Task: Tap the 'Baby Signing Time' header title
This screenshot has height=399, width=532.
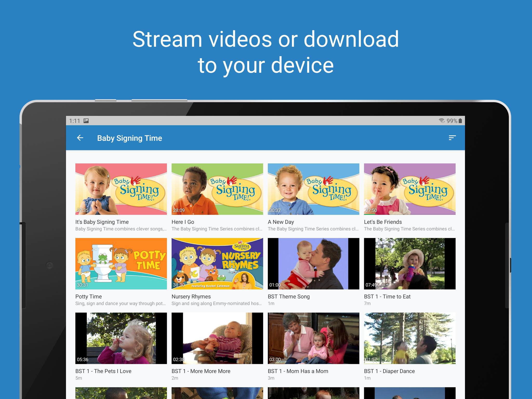Action: [130, 138]
